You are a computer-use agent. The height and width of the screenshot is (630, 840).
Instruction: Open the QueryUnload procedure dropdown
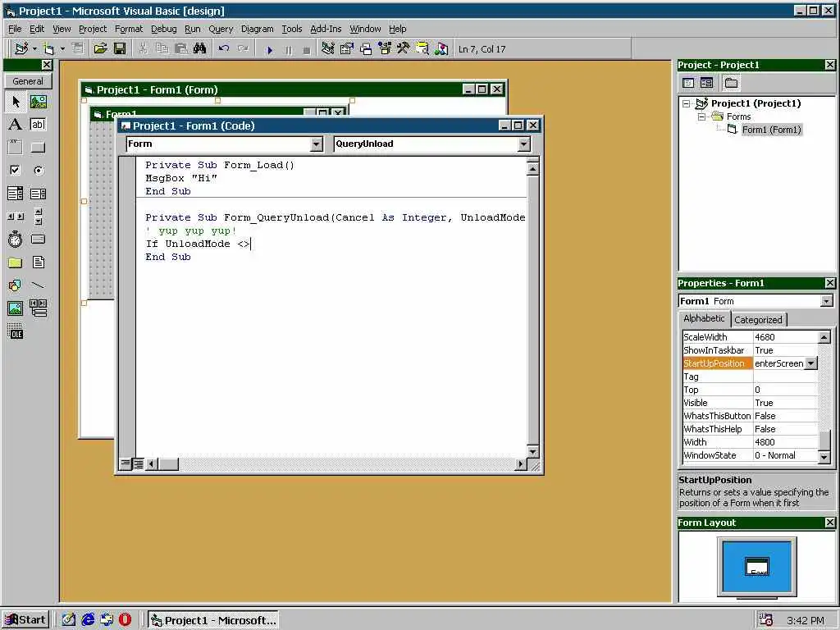pyautogui.click(x=524, y=144)
